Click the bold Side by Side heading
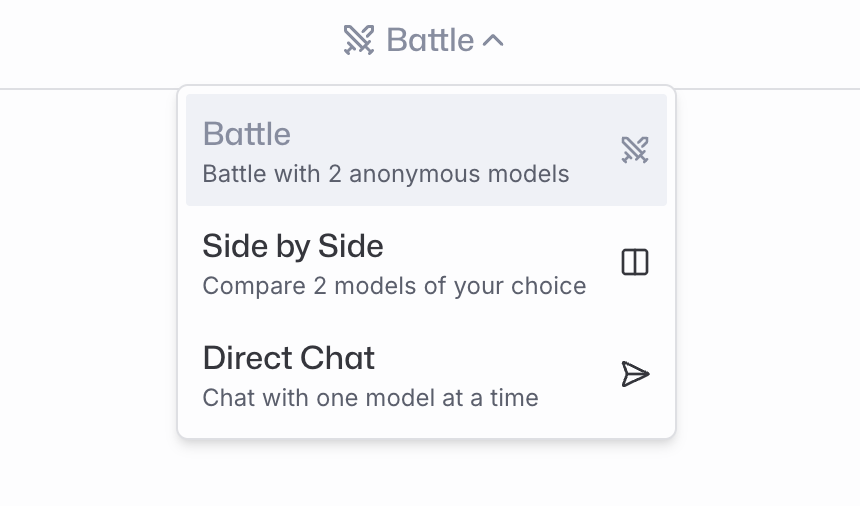The height and width of the screenshot is (506, 860). tap(292, 246)
